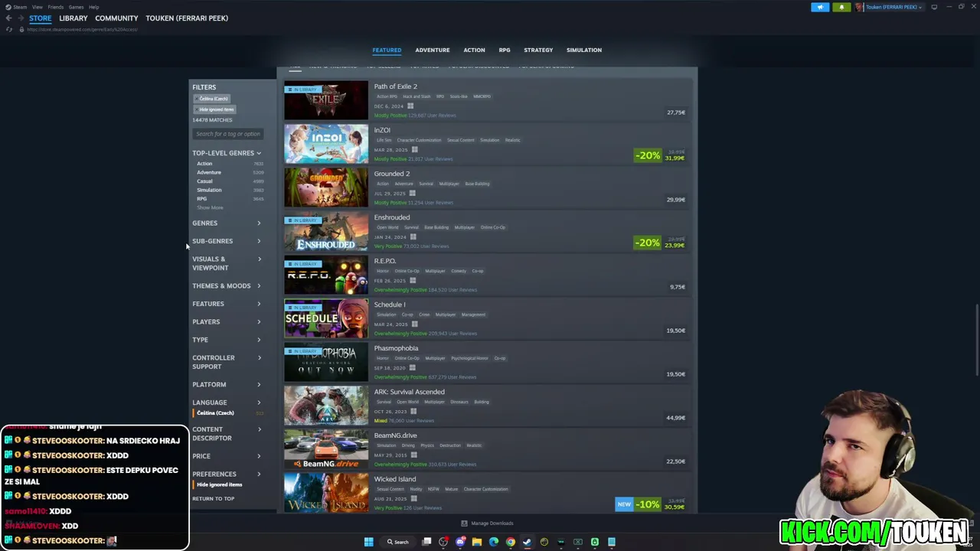
Task: Open the Enshrouded store title
Action: coord(392,217)
